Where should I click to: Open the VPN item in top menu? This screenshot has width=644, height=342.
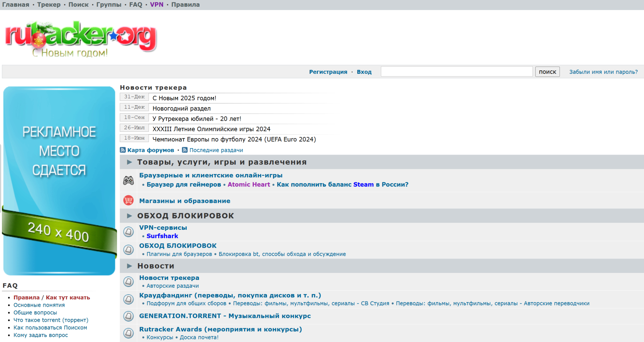click(x=157, y=5)
